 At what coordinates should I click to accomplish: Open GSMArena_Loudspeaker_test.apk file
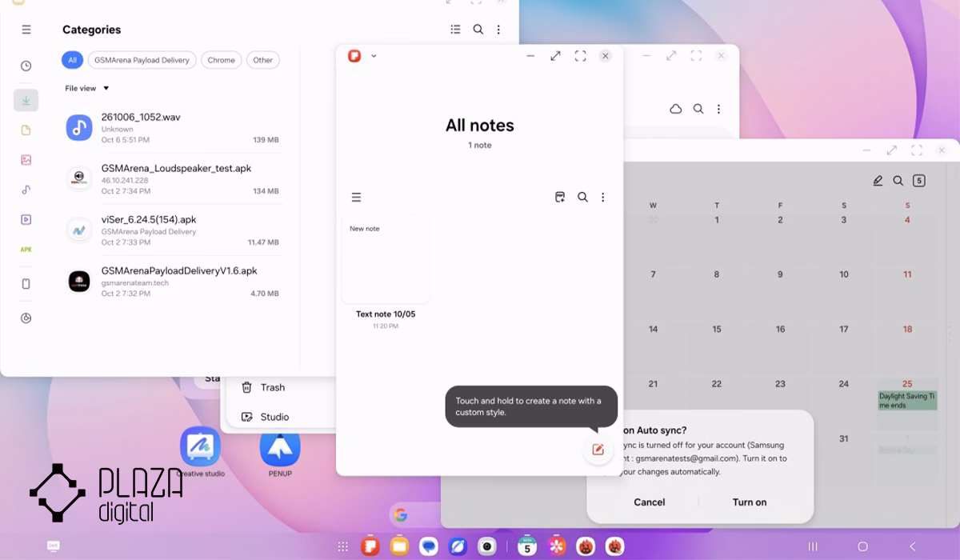[x=174, y=179]
